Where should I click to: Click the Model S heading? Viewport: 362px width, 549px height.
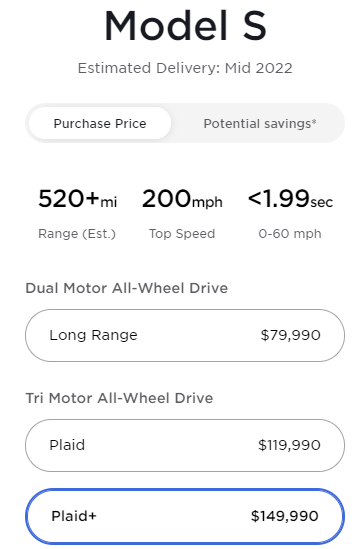tap(185, 26)
